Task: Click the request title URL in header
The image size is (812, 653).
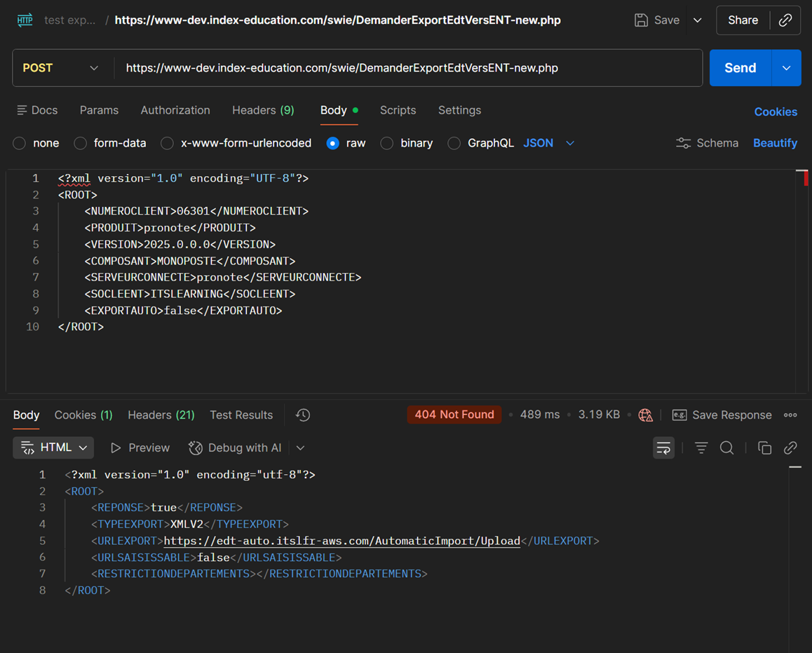Action: tap(338, 20)
